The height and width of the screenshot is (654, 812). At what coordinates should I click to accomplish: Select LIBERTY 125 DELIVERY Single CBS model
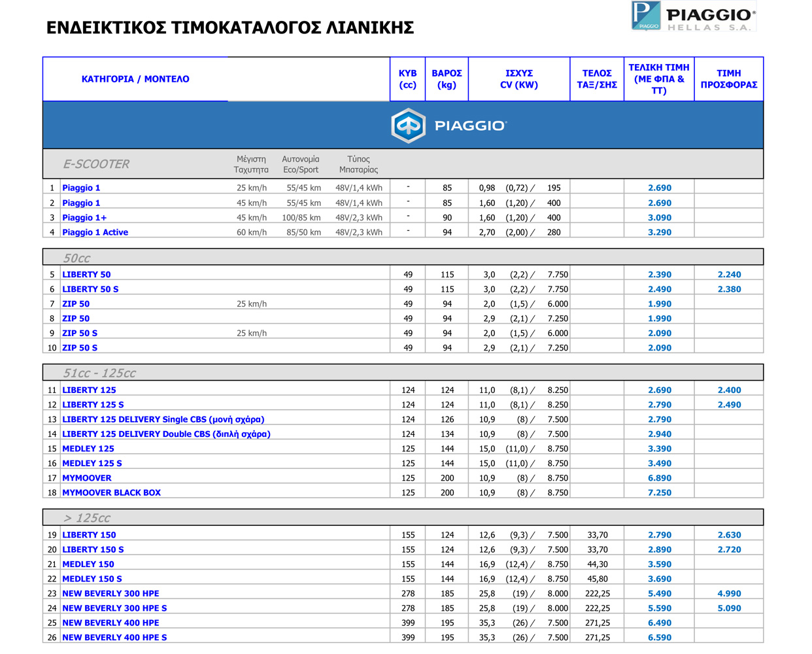click(163, 419)
